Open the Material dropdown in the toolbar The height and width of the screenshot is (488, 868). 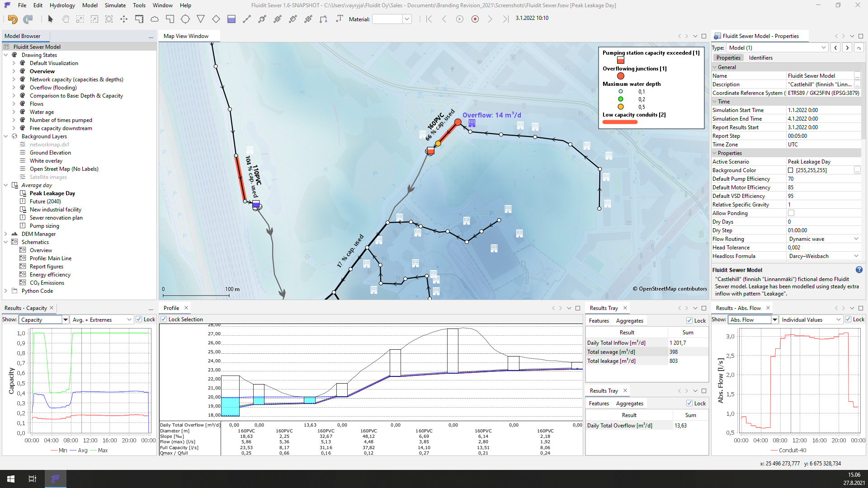(x=406, y=19)
